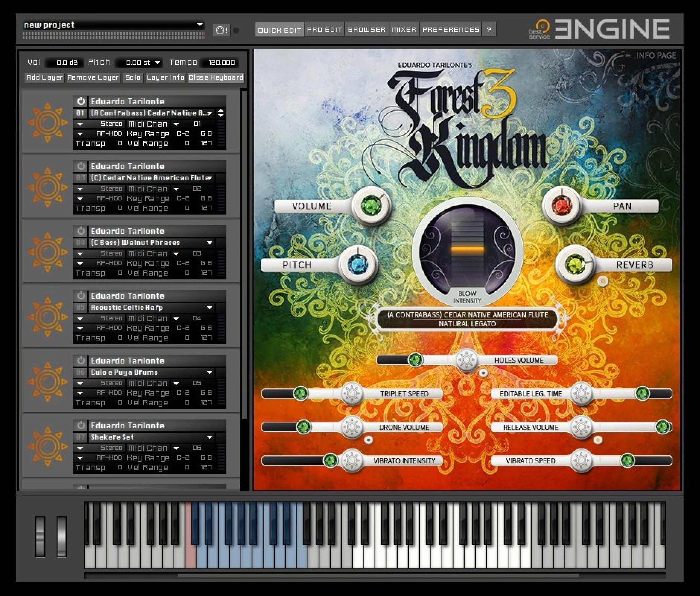
Task: Toggle power for Acoustic Celtic Harp layer
Action: (x=81, y=296)
